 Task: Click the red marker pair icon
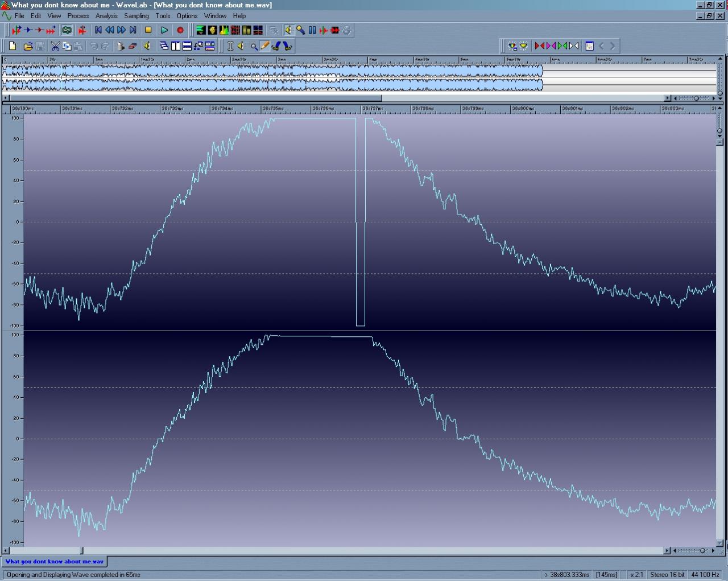tap(540, 46)
